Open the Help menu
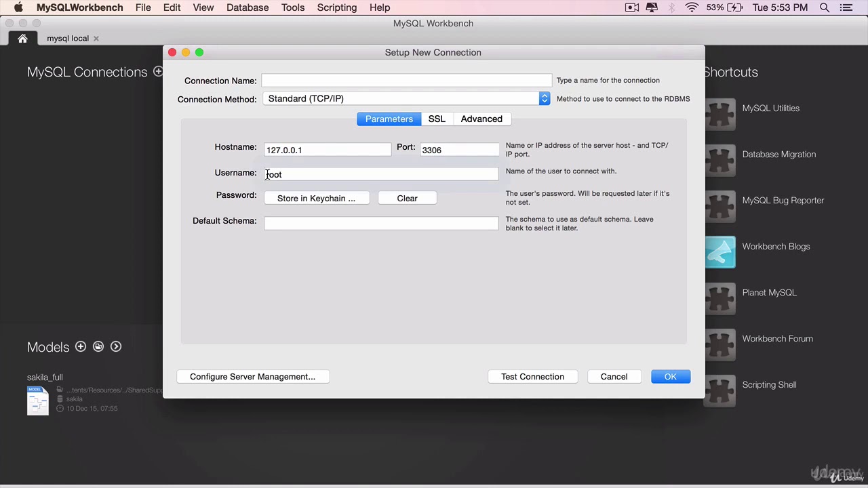 380,7
